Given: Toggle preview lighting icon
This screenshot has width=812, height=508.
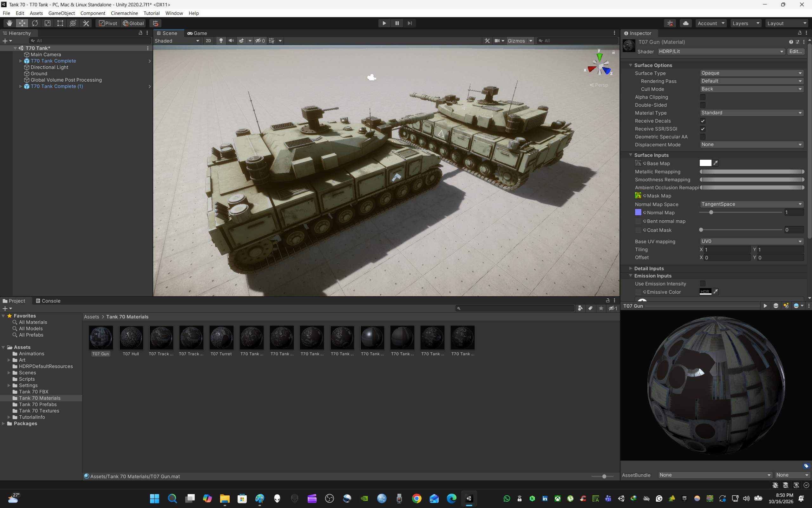Looking at the screenshot, I should 786,306.
